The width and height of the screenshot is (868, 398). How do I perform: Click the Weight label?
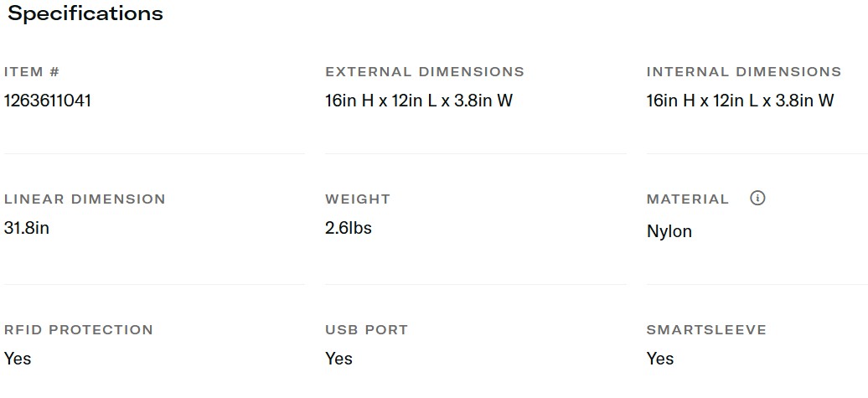358,199
